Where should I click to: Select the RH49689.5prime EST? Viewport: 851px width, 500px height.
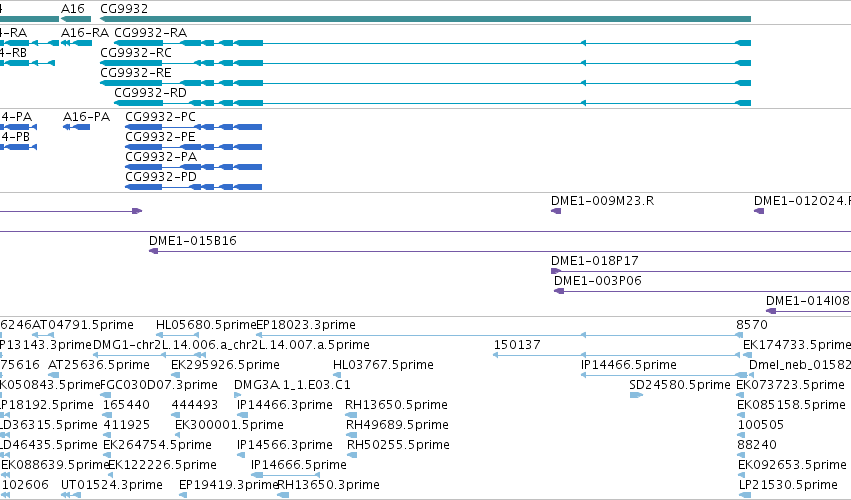(352, 435)
